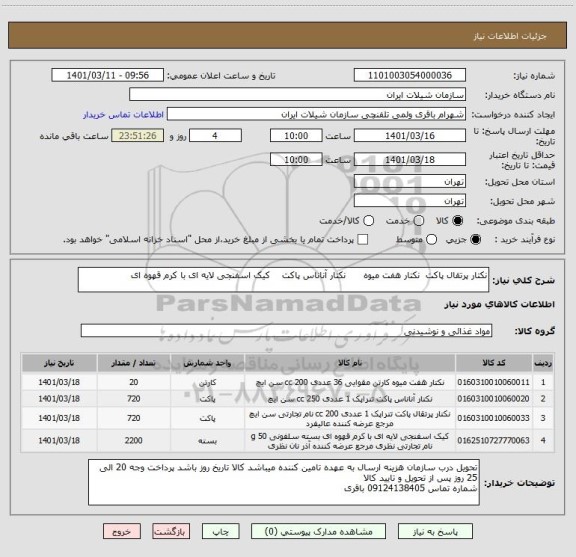Image resolution: width=576 pixels, height=557 pixels.
Task: Select the کالا radio button
Action: (458, 220)
